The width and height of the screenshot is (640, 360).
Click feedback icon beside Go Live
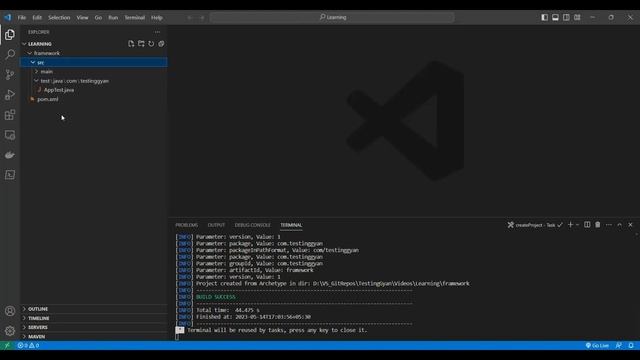619,345
